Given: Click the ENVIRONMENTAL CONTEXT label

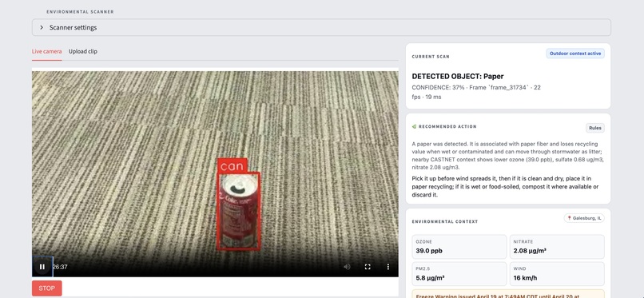Looking at the screenshot, I should point(445,221).
